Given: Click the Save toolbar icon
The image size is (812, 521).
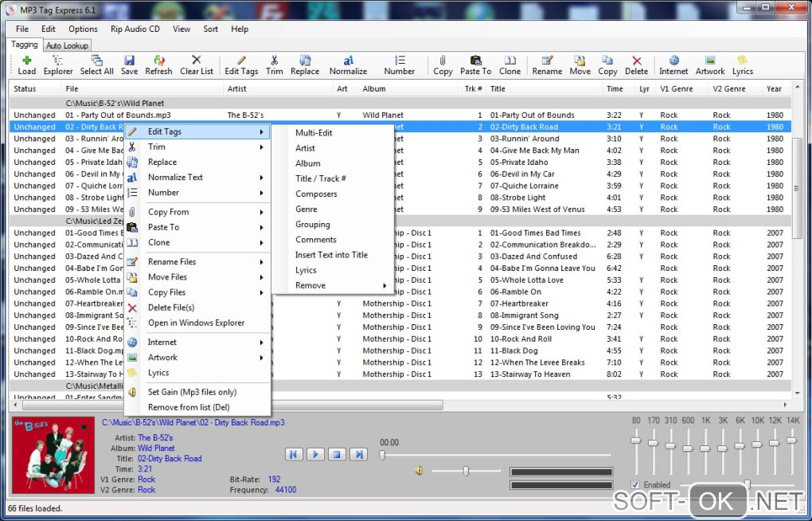Looking at the screenshot, I should point(129,65).
